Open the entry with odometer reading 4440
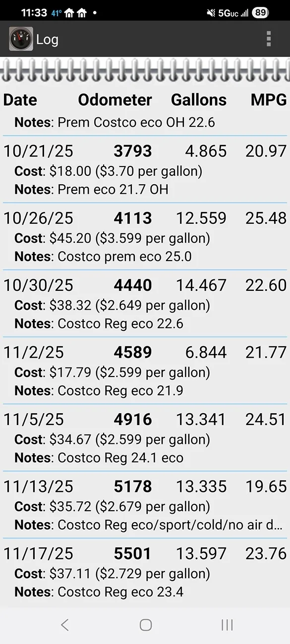The height and width of the screenshot is (644, 290). (x=145, y=303)
